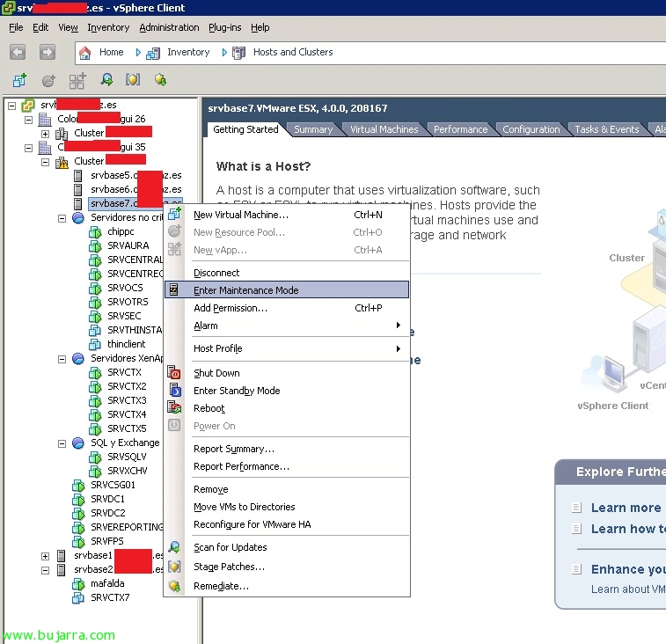The width and height of the screenshot is (666, 644).
Task: Open the Host Profile submenu
Action: (287, 348)
